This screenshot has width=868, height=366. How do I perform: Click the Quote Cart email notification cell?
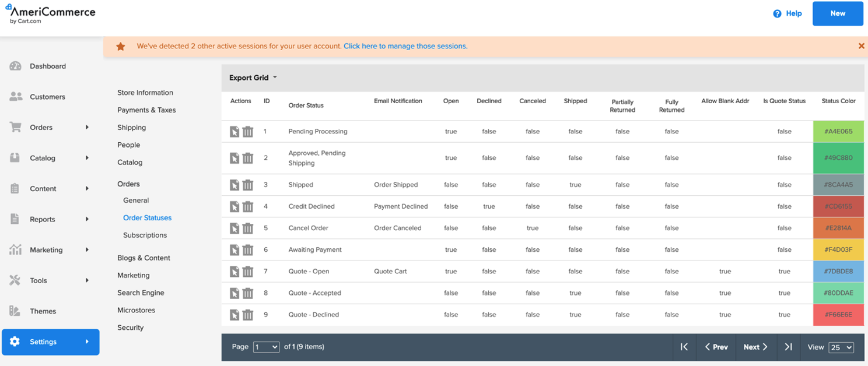[x=391, y=271]
